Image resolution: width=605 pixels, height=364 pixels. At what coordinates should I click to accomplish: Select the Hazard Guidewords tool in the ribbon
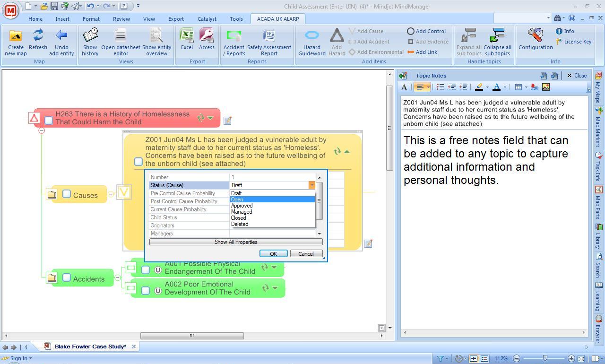click(x=311, y=42)
